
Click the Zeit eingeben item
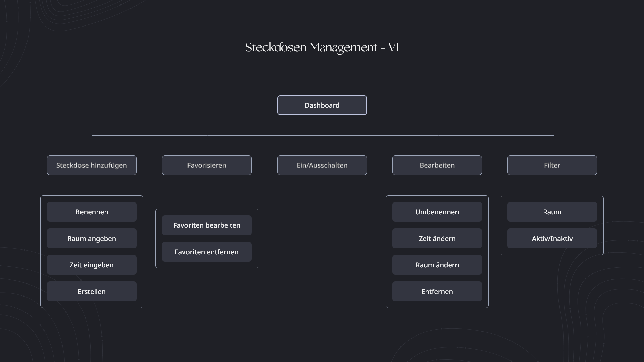[x=91, y=265]
